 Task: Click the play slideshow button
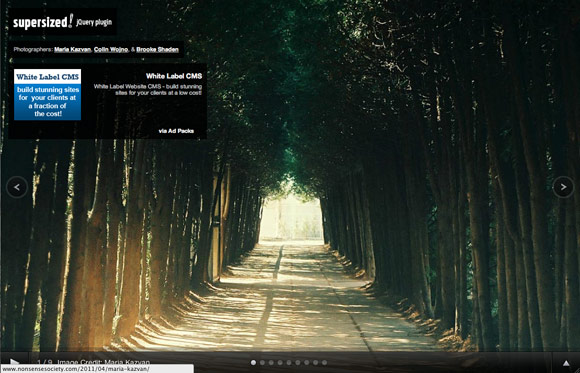(x=14, y=362)
